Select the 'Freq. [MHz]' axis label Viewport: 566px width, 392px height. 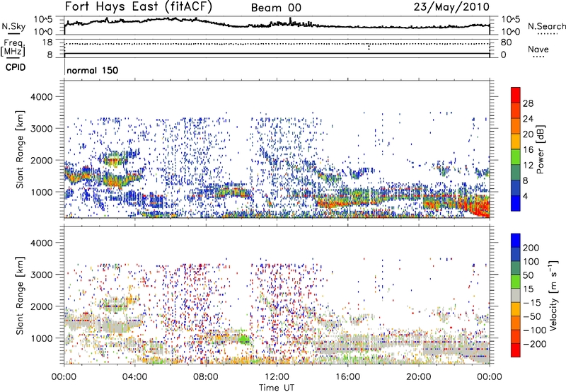(x=13, y=47)
